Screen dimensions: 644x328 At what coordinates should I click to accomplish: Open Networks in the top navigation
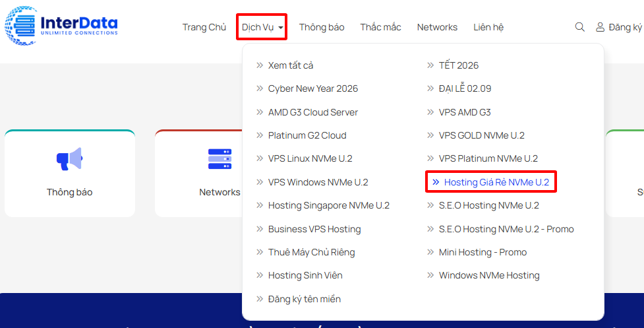(x=437, y=27)
